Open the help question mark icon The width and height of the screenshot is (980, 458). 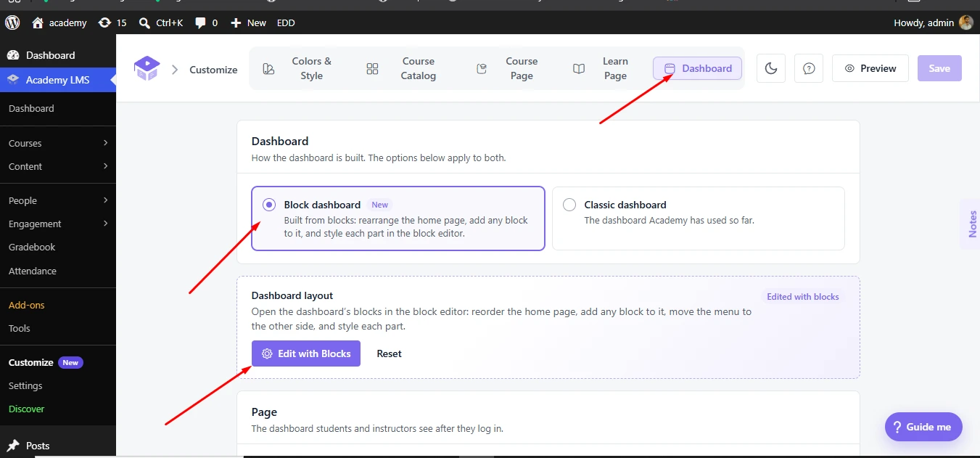809,68
